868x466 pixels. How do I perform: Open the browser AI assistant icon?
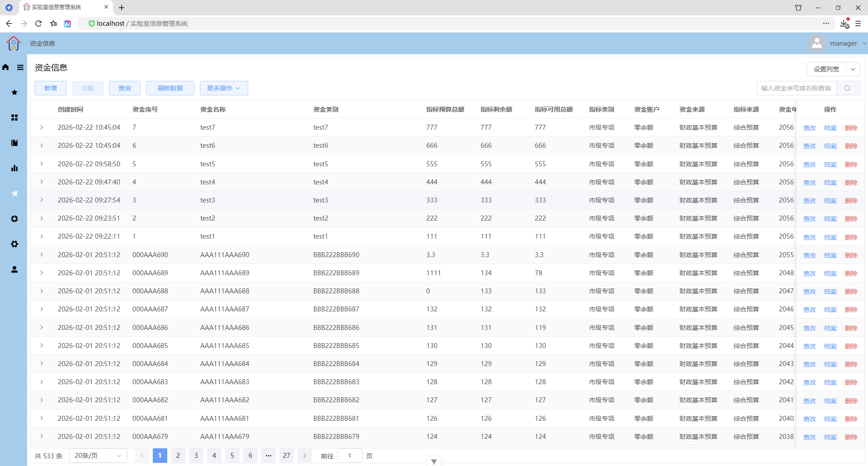tap(67, 24)
